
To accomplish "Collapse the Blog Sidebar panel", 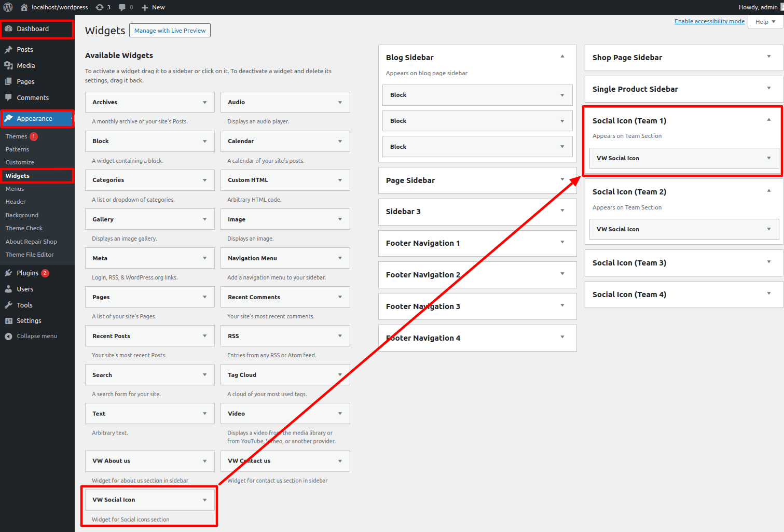I will coord(562,57).
